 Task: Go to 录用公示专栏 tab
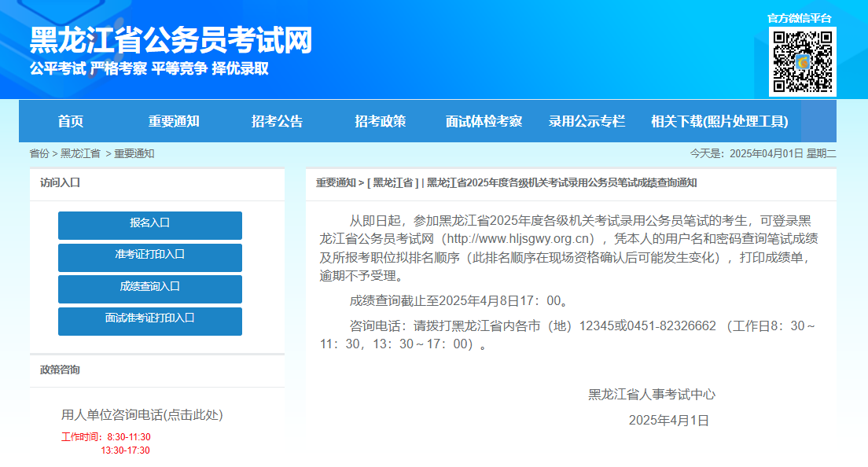point(587,121)
